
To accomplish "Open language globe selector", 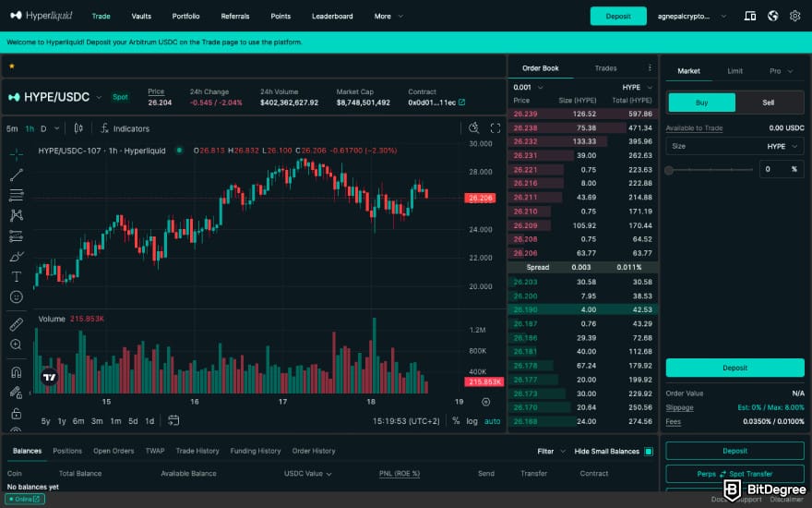I will point(772,16).
